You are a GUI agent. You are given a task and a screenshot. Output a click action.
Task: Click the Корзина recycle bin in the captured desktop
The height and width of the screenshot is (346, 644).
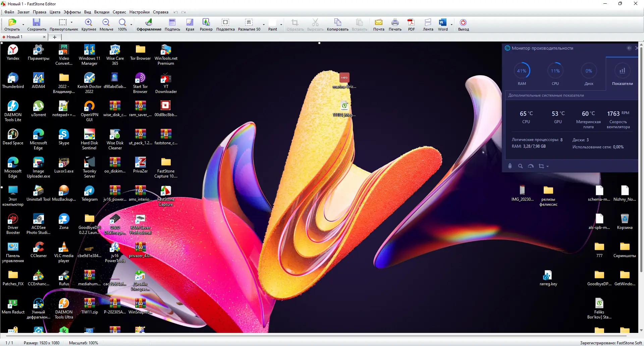click(625, 221)
